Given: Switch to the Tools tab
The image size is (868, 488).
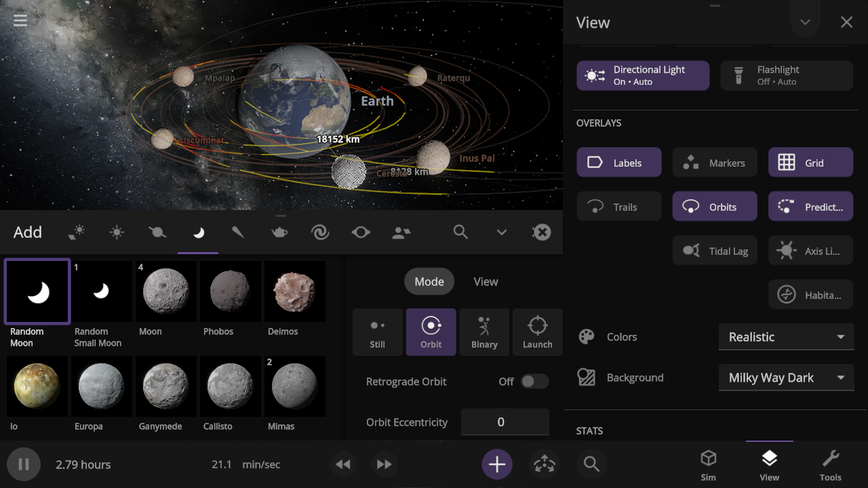Looking at the screenshot, I should pyautogui.click(x=830, y=465).
